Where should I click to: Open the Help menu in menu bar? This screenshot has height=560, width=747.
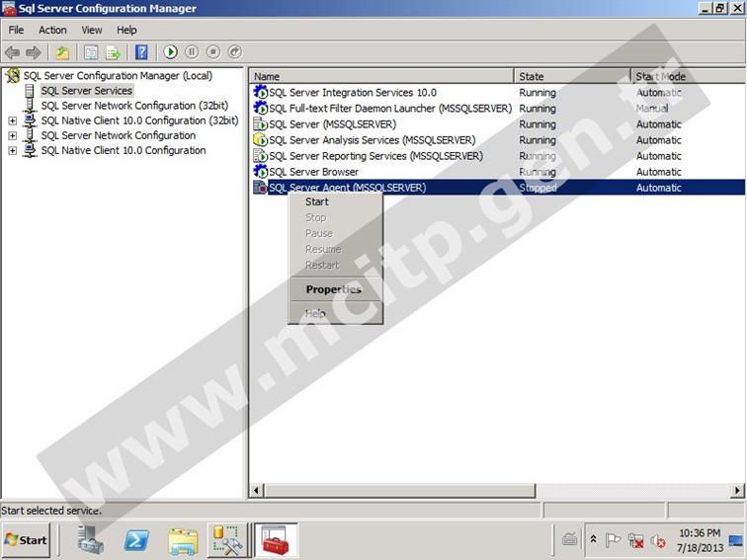click(126, 30)
